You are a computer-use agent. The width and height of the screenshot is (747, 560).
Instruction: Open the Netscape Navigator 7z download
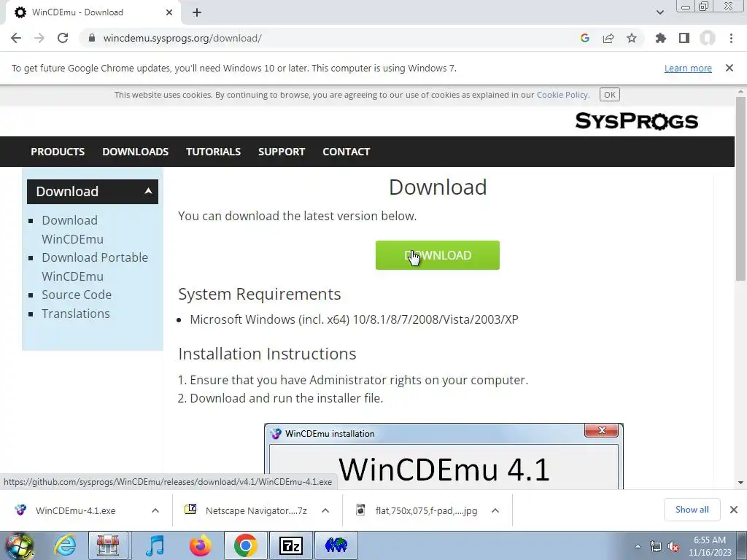coord(256,511)
